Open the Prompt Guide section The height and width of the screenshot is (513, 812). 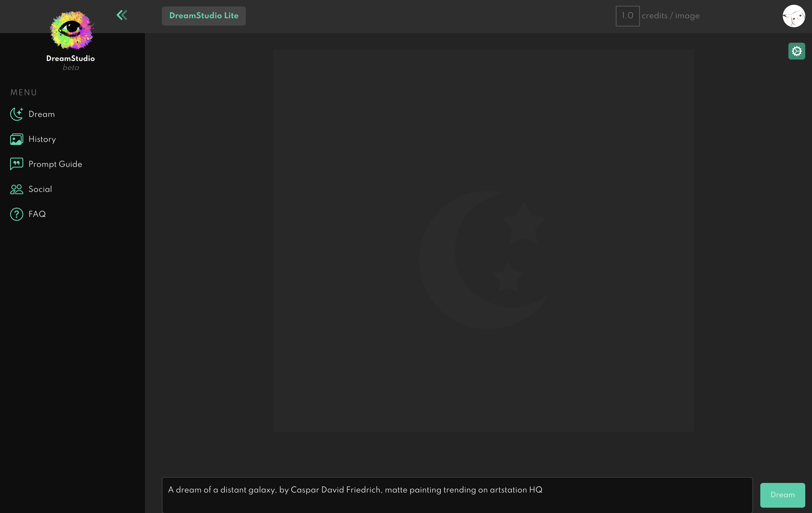(x=56, y=164)
